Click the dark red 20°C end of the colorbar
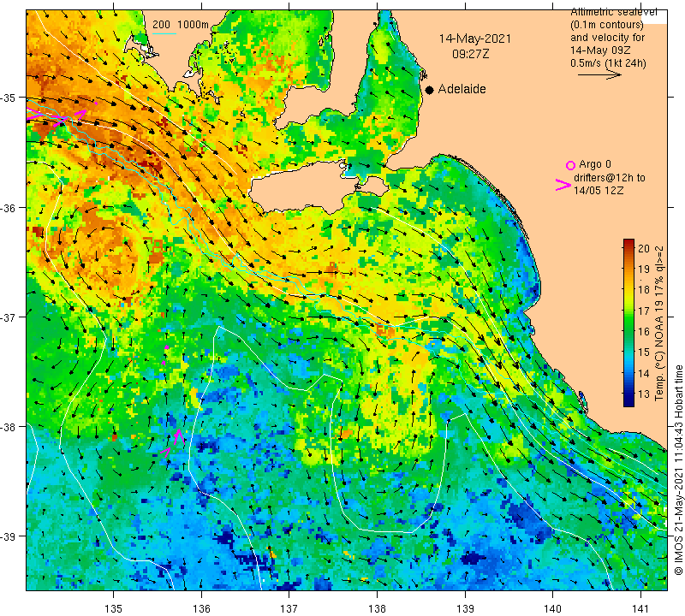Screen dimensions: 685x616 coord(628,243)
